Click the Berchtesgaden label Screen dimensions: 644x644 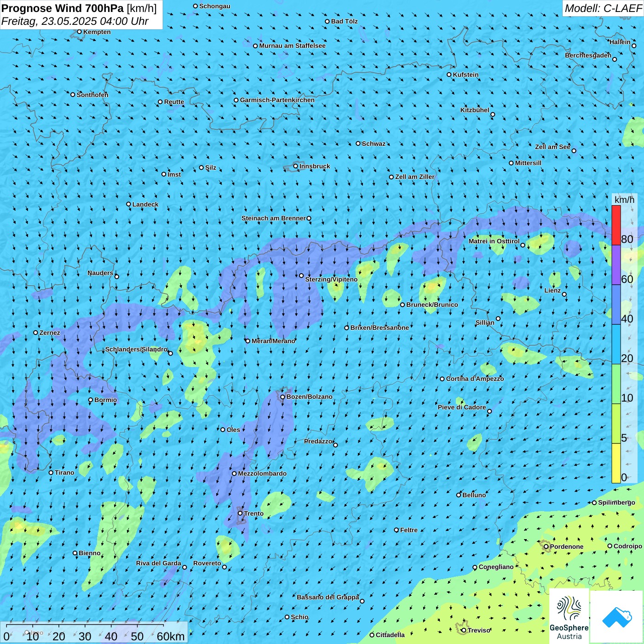tap(588, 55)
